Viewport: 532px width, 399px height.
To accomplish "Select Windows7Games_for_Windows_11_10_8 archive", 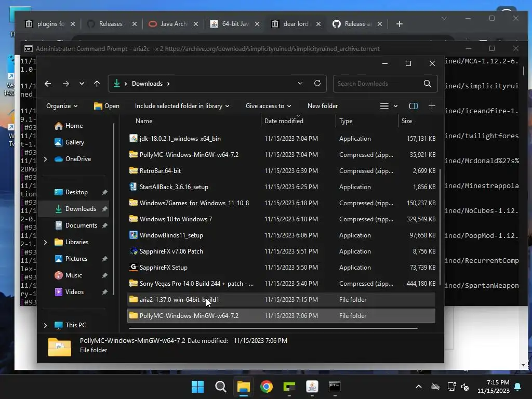I will pyautogui.click(x=282, y=203).
